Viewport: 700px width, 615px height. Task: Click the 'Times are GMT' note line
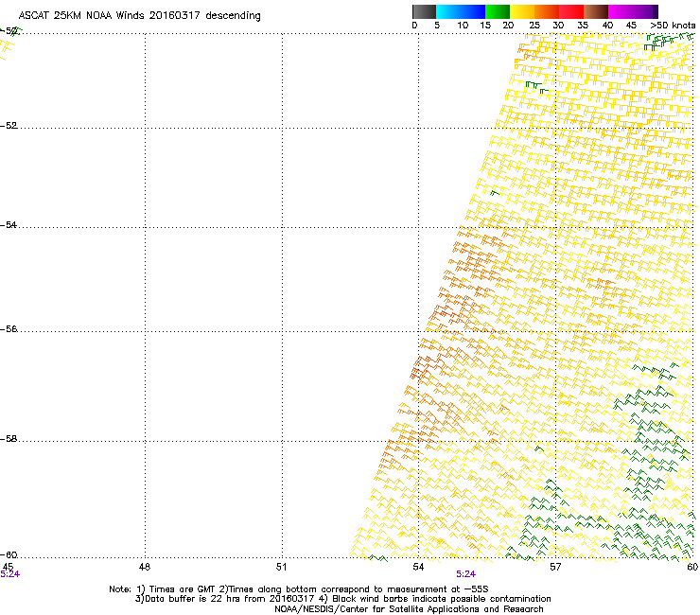(299, 589)
